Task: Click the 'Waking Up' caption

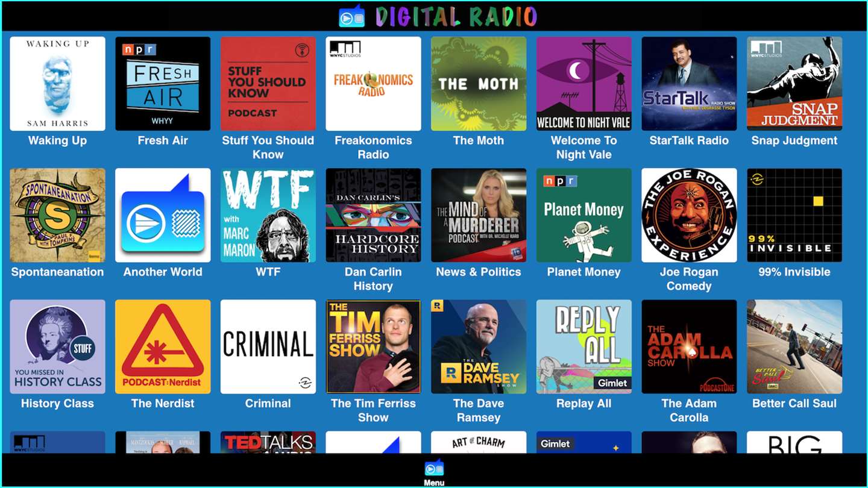Action: click(x=57, y=140)
